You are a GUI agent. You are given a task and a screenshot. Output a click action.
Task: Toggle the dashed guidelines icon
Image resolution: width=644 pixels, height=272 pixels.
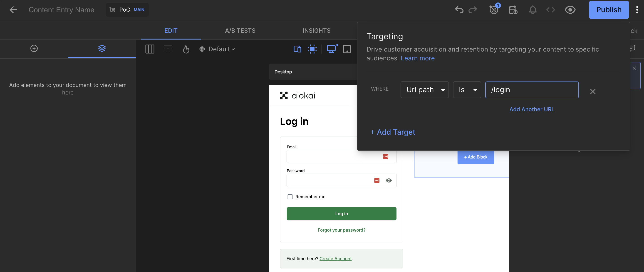point(168,49)
